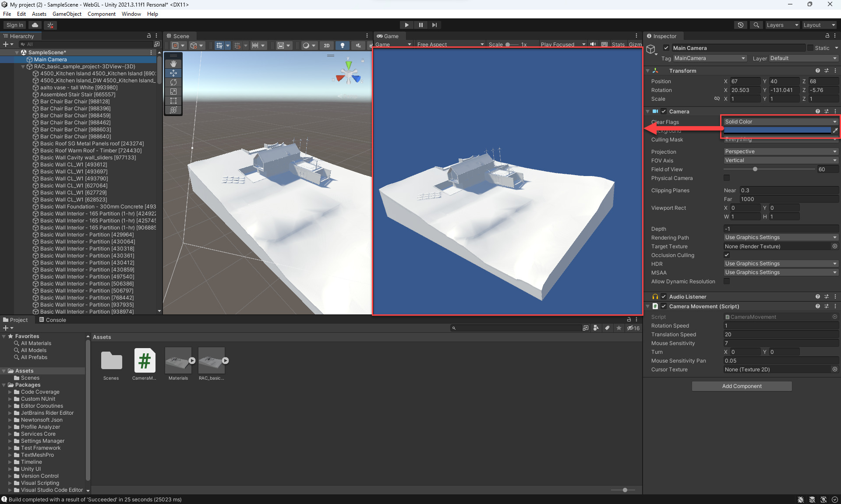Activate the Rotate tool

tap(173, 82)
